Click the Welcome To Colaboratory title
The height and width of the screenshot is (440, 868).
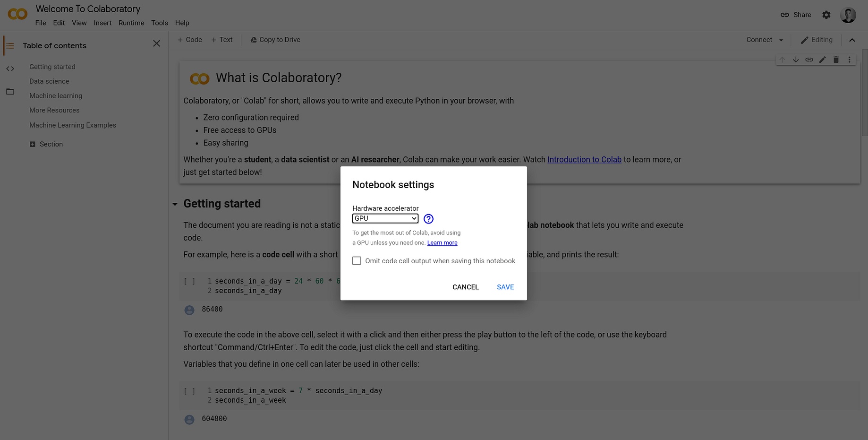(88, 9)
